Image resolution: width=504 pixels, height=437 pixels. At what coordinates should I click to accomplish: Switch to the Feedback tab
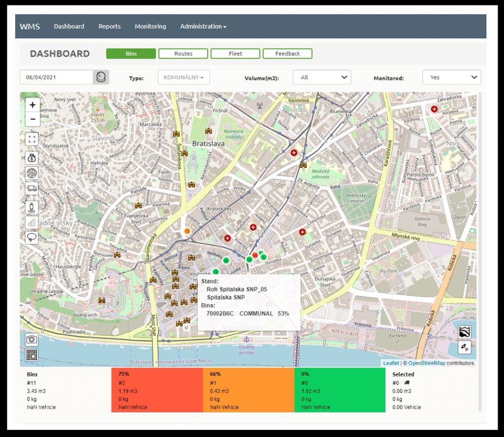(287, 54)
